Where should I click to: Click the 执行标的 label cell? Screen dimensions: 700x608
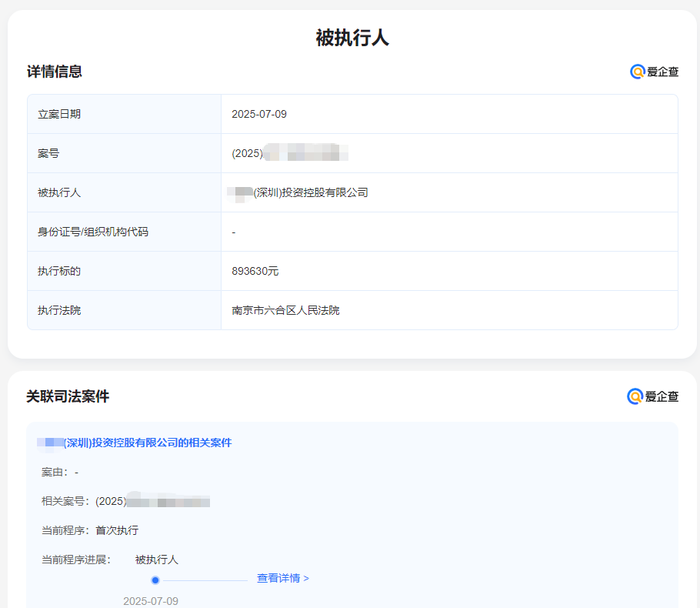(59, 271)
